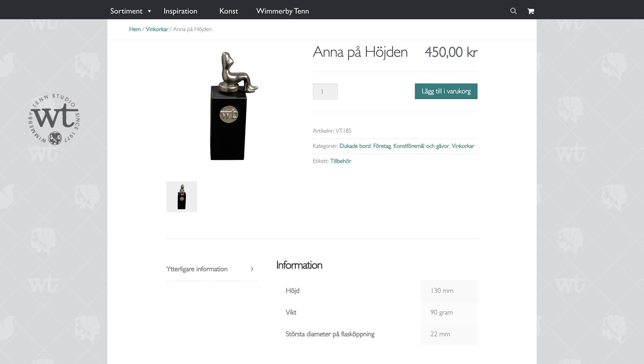Open the Vinkorkar category link

pos(463,146)
